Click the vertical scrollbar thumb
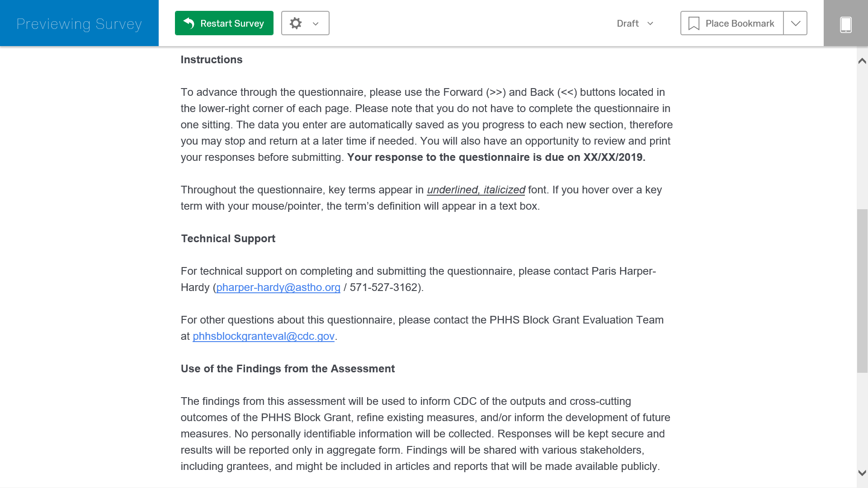 [862, 291]
